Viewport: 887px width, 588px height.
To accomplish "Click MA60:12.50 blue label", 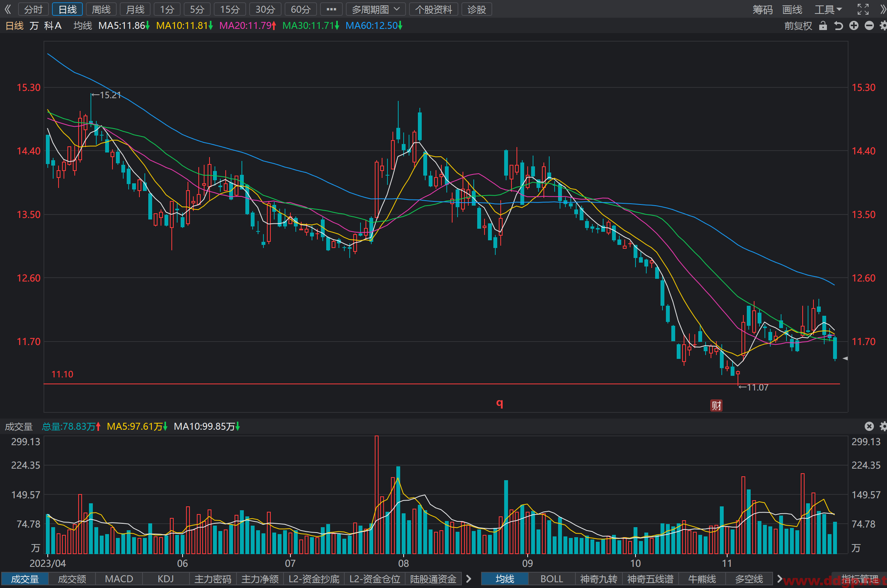I will 374,26.
